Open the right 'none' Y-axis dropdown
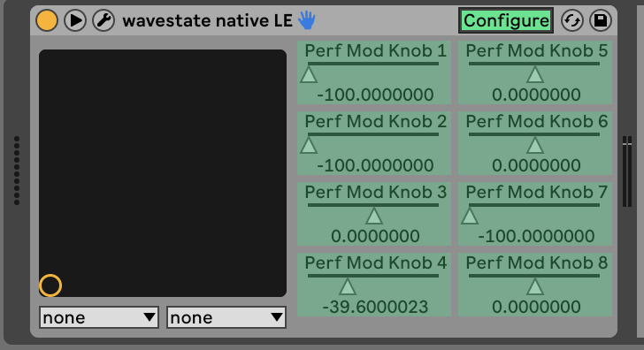 coord(226,317)
